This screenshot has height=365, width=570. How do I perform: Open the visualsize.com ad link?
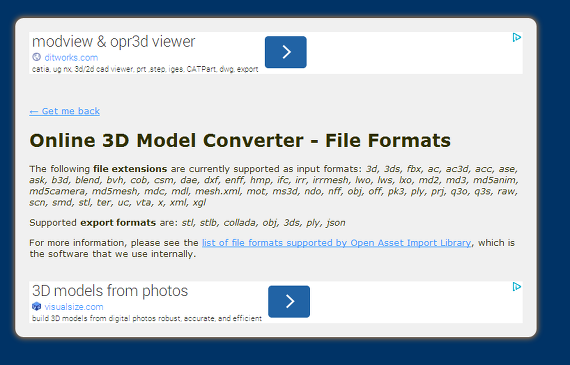point(74,307)
